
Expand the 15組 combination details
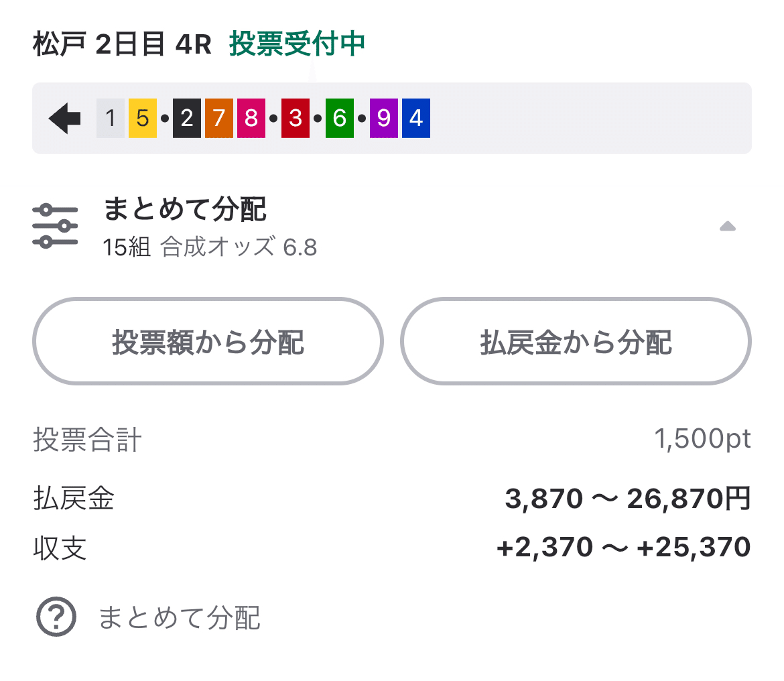click(x=127, y=247)
